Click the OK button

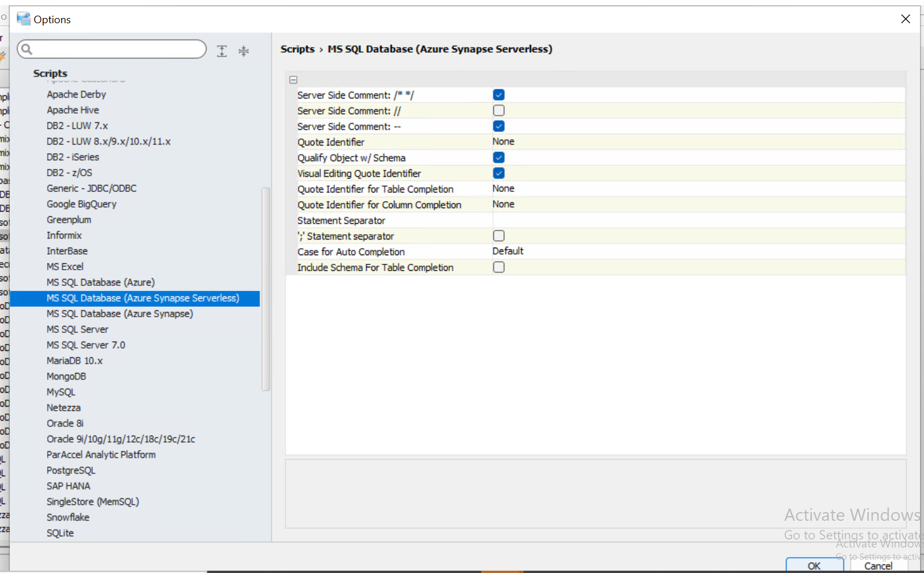[x=814, y=565]
